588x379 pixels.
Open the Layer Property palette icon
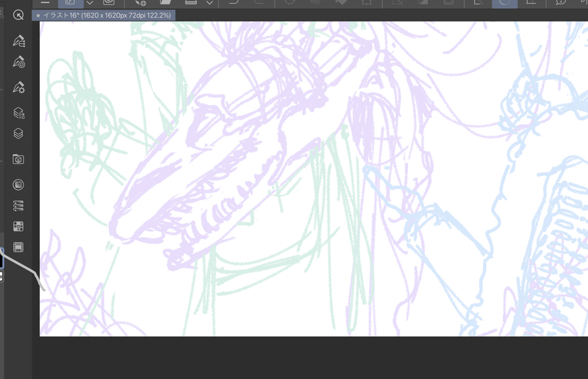pos(18,113)
